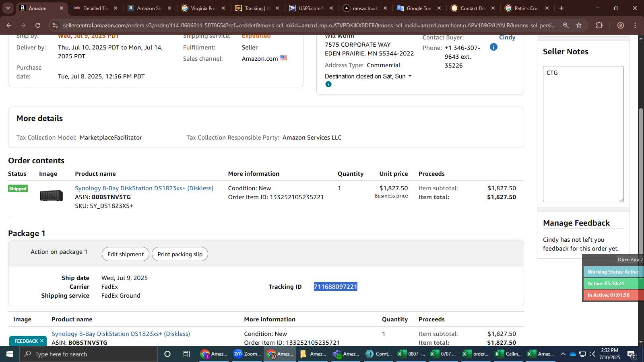Close the Amazon browser tab
This screenshot has width=644, height=362.
[x=62, y=8]
